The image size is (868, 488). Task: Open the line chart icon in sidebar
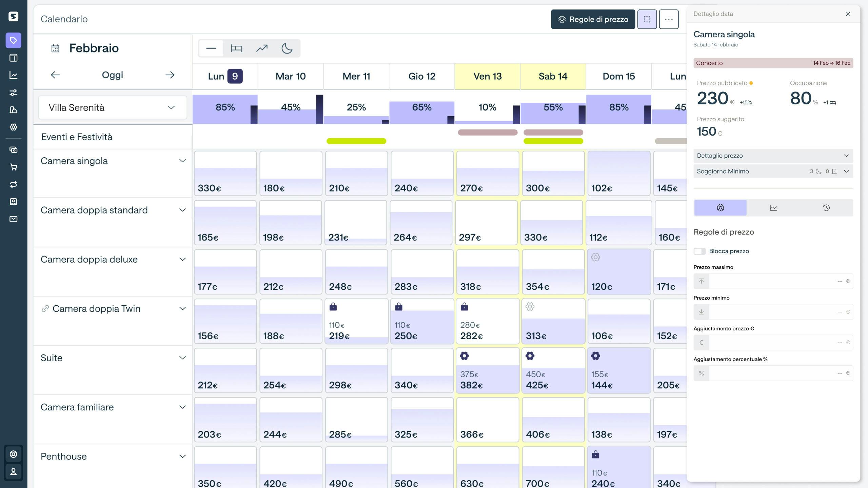[13, 75]
